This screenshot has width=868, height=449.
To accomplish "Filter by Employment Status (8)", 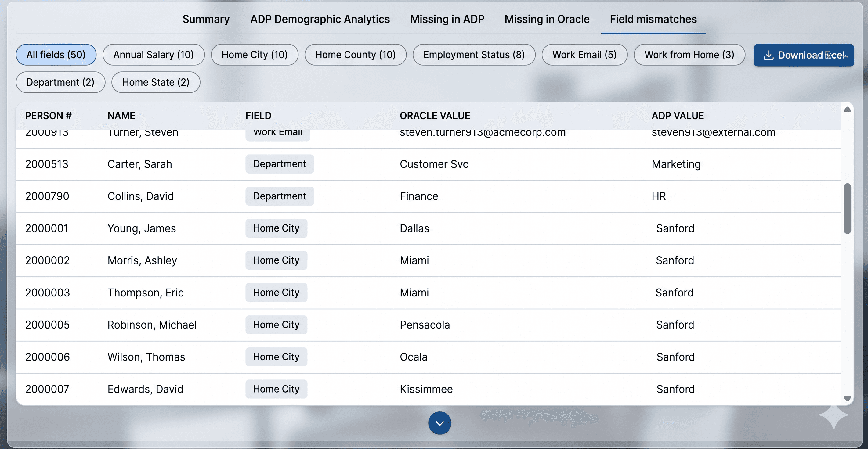I will click(474, 55).
